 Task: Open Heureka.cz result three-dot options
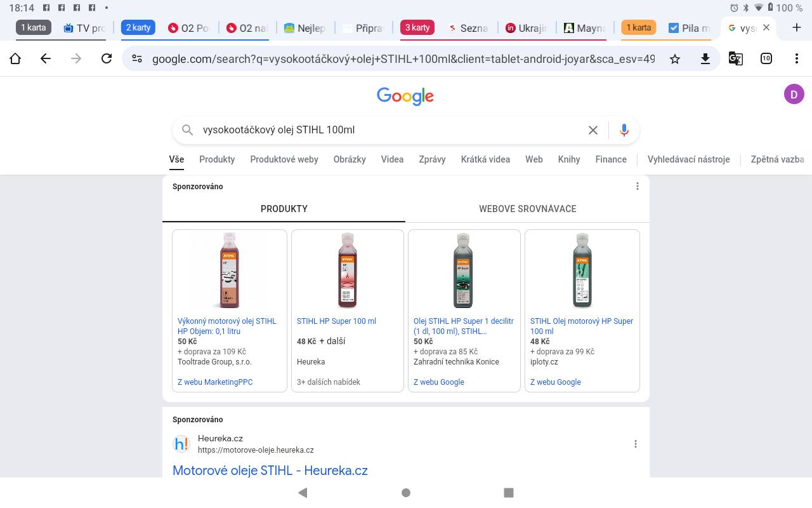(636, 444)
